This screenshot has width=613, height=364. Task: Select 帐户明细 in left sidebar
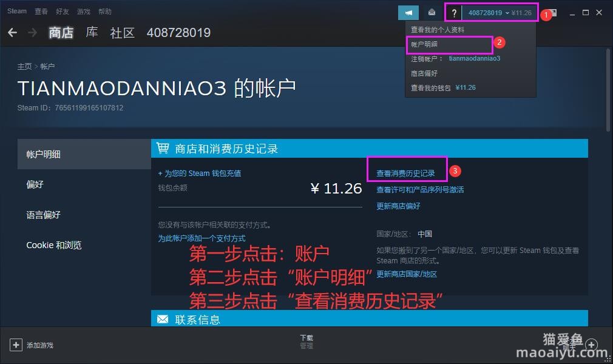(x=84, y=154)
